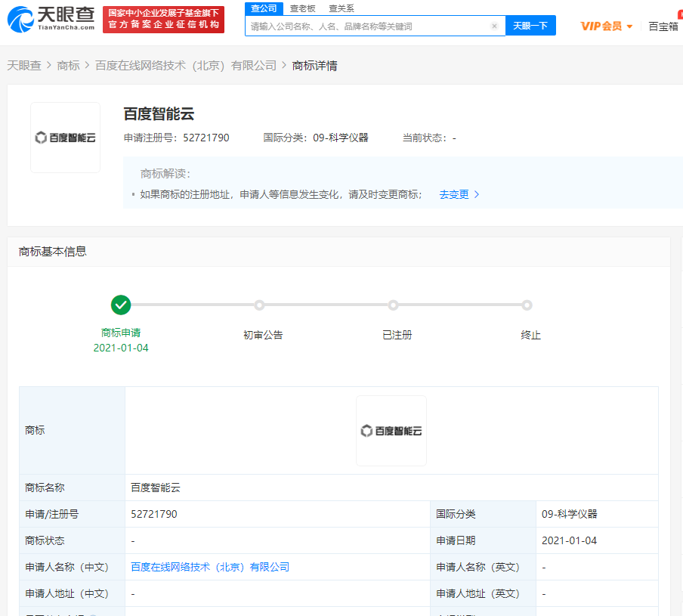Click the 去变更 link

[x=454, y=194]
